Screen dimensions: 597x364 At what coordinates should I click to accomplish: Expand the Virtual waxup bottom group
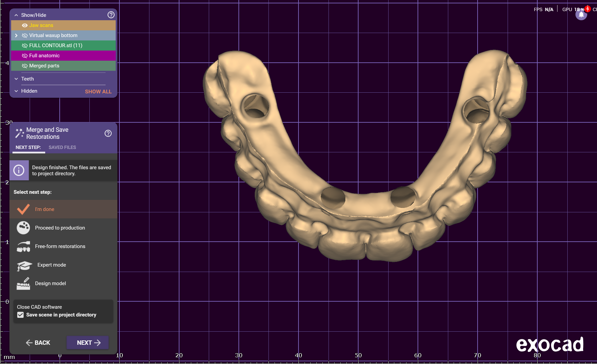click(x=16, y=35)
